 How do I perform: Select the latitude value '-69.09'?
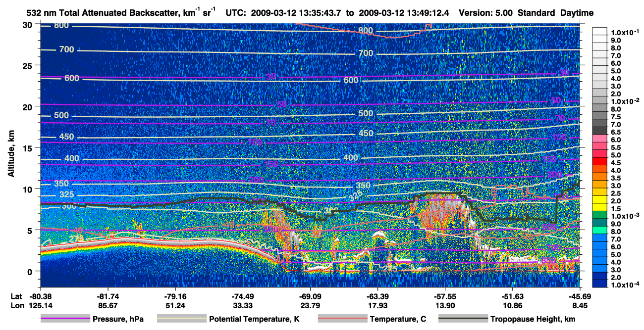(x=310, y=296)
